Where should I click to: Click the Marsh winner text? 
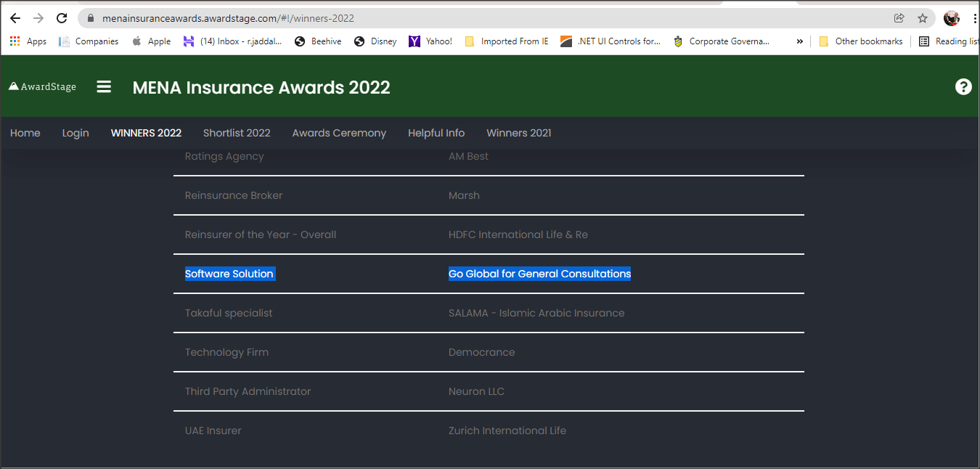click(x=464, y=195)
